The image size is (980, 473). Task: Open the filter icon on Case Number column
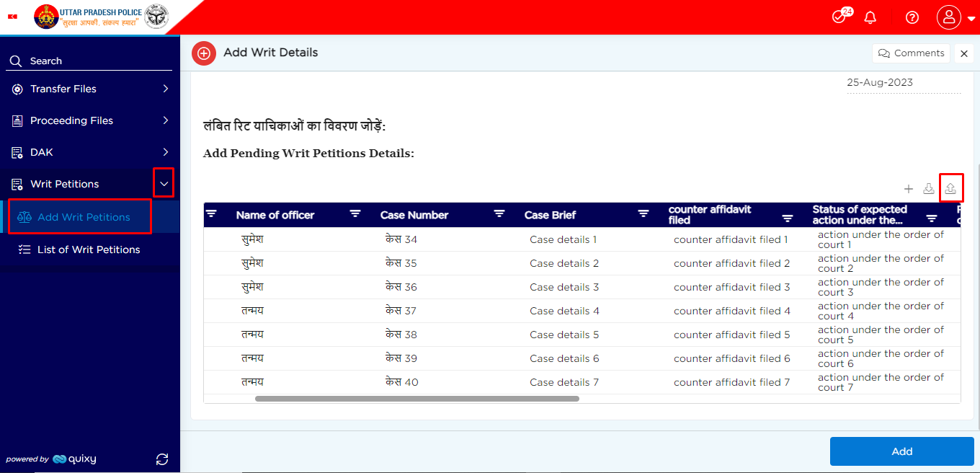[x=499, y=214]
